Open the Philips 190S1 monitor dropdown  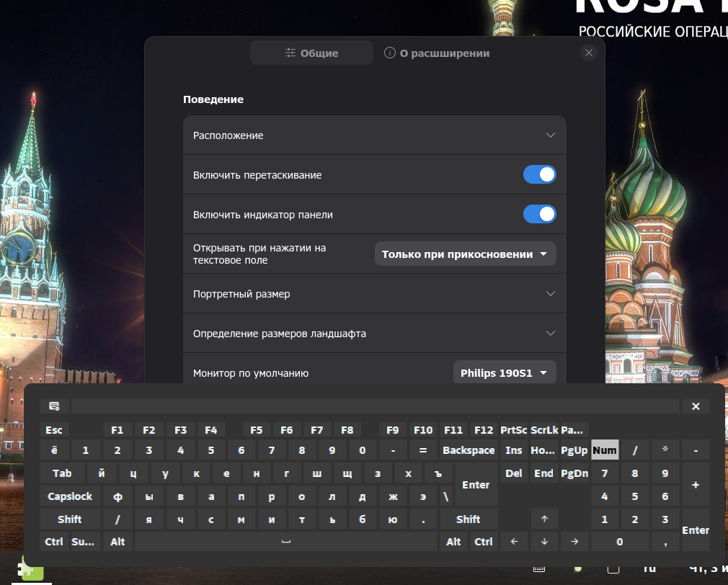tap(505, 373)
